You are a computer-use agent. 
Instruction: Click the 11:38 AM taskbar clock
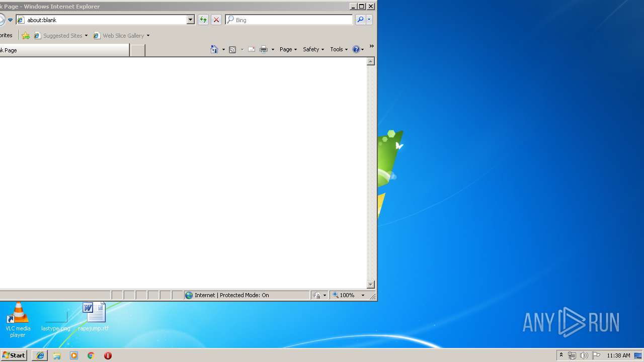[618, 355]
